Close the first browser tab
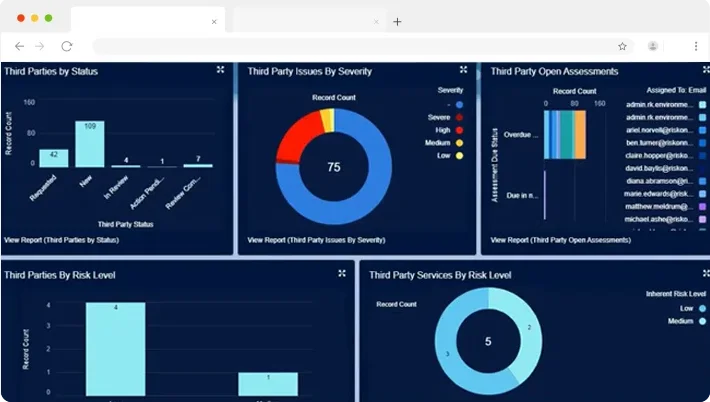Screen dimensions: 710x402 tap(214, 21)
